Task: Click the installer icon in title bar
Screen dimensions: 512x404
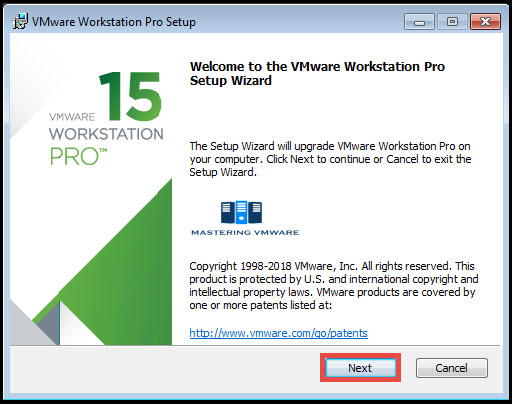Action: (x=20, y=22)
